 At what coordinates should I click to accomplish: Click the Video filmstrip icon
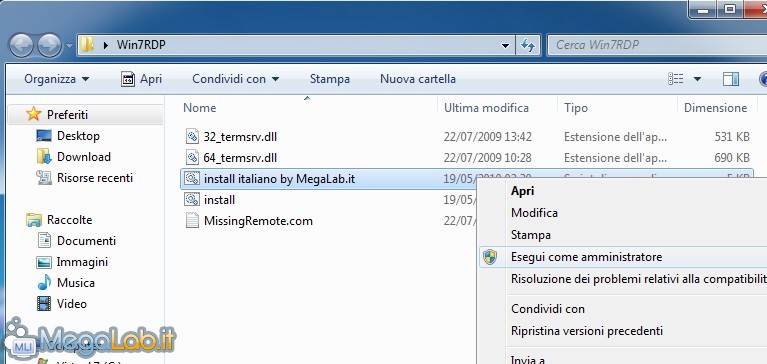44,304
